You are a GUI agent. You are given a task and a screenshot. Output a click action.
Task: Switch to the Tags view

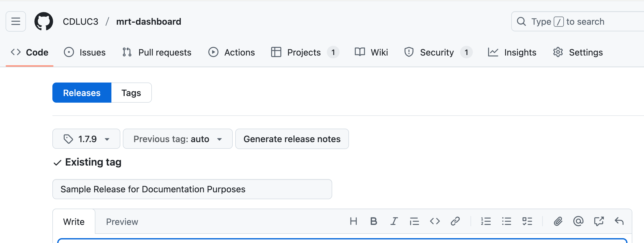tap(131, 93)
